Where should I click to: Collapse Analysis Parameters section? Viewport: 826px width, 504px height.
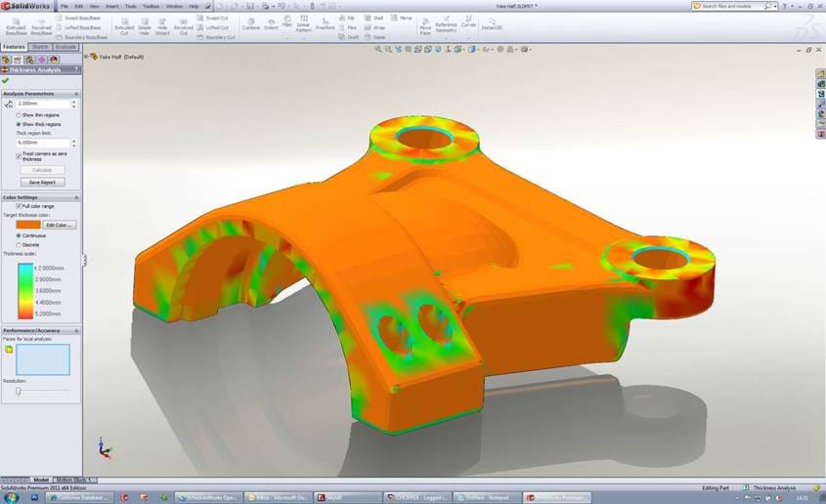76,94
